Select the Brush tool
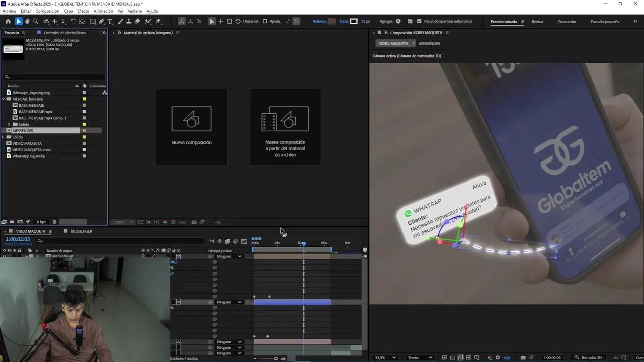644x362 pixels. [121, 21]
